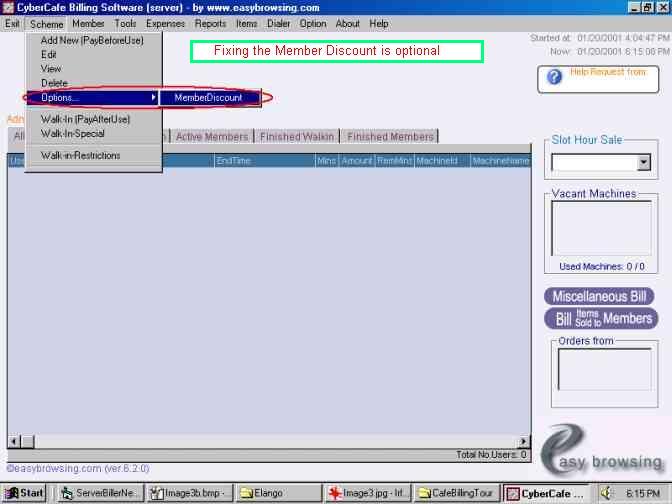Open the Reports menu

click(210, 23)
